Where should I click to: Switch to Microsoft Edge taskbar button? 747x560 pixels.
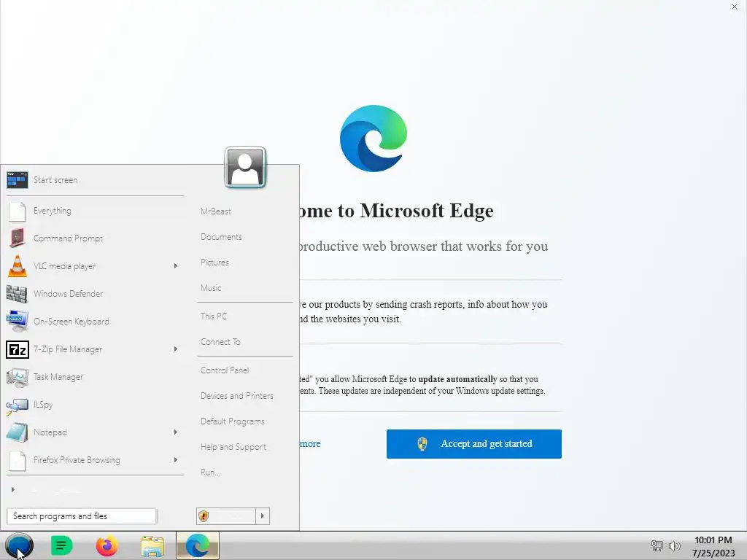198,545
